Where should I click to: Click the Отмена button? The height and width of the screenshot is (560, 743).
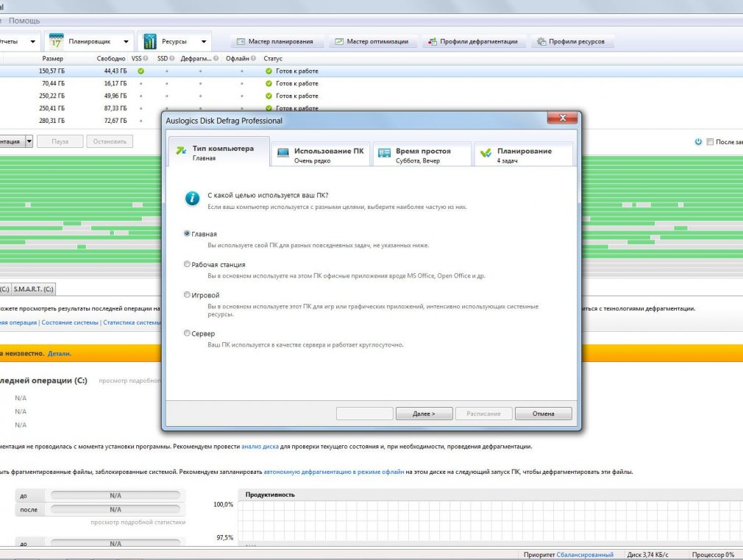(x=543, y=414)
